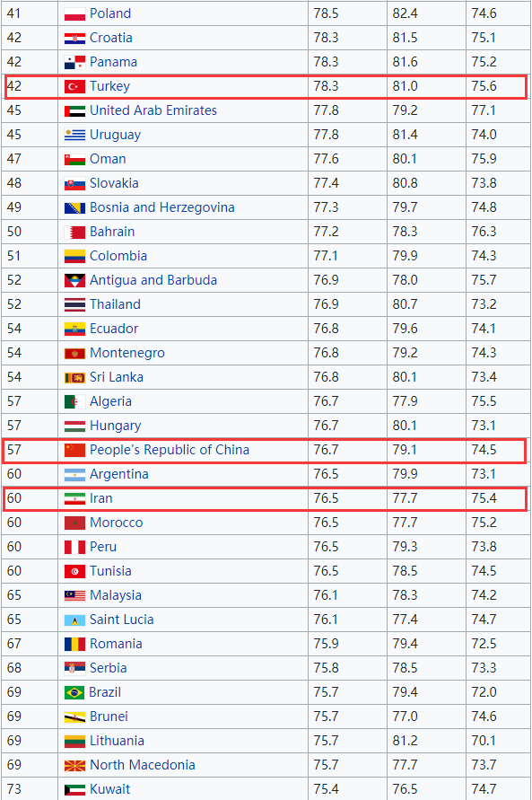Follow the Colombia link

click(118, 256)
